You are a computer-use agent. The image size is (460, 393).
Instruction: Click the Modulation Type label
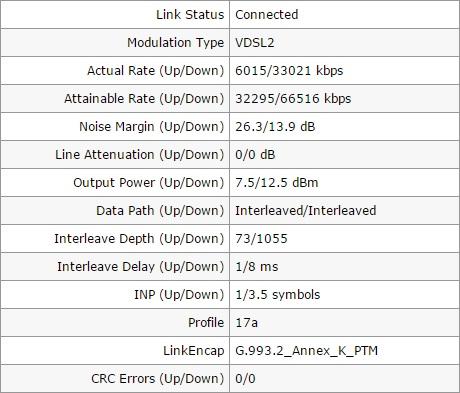click(x=176, y=43)
